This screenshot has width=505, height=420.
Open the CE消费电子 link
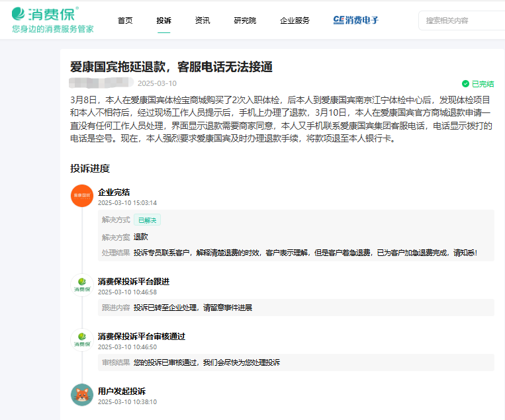[x=356, y=21]
